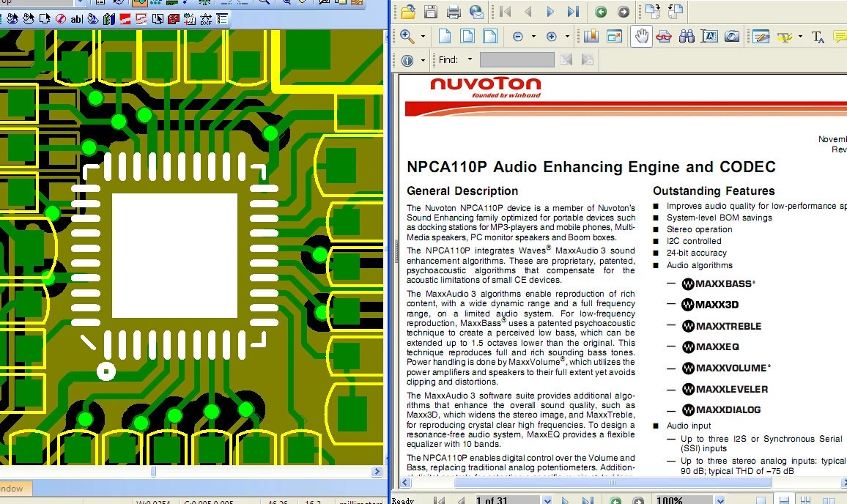Viewport: 847px width, 504px height.
Task: Set Actual Size page view icon
Action: pos(445,36)
